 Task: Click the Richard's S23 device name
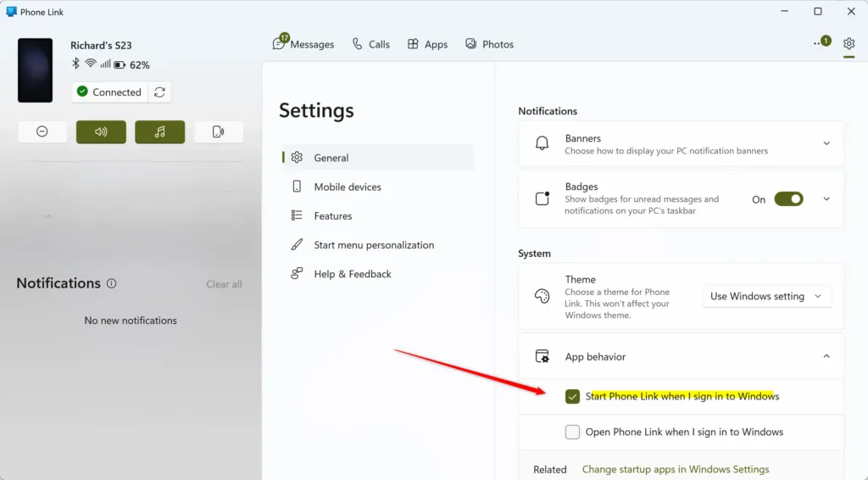[x=101, y=46]
